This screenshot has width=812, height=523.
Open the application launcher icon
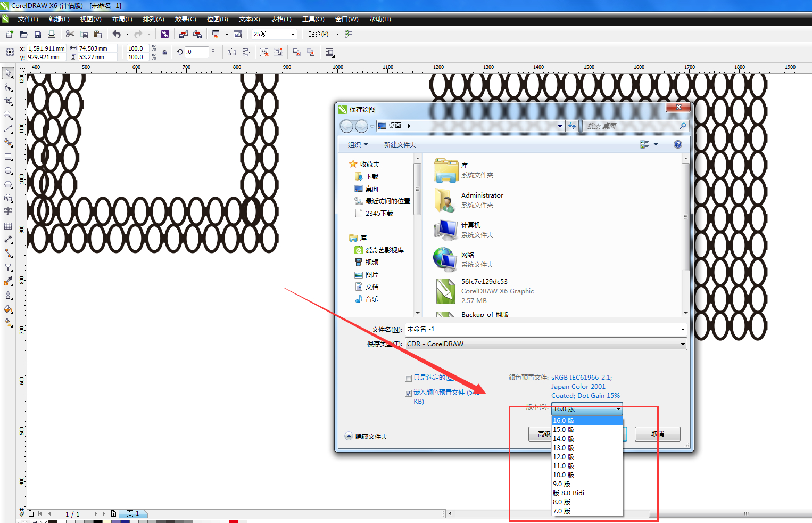coord(216,34)
